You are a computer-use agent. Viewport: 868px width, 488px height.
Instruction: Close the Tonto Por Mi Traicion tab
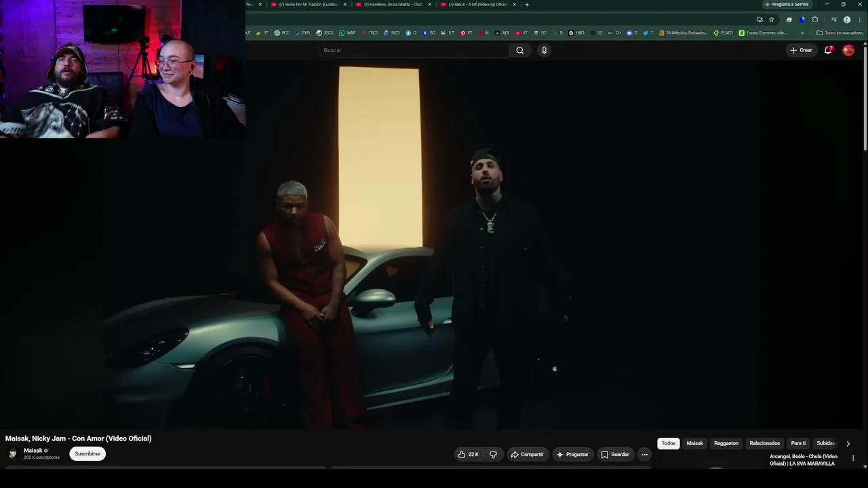344,5
